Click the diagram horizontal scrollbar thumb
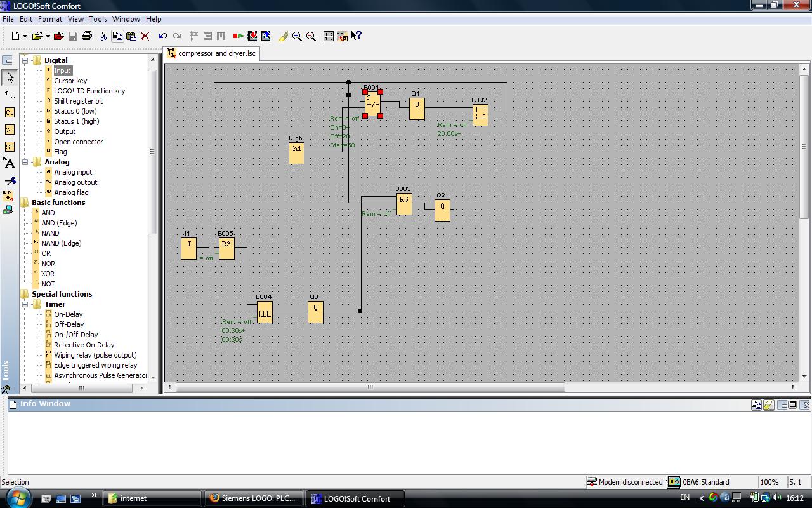 point(370,387)
